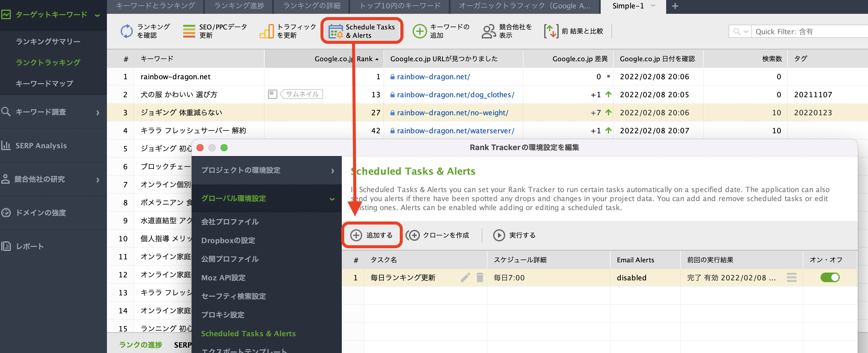This screenshot has height=353, width=868.
Task: Expand the キーワード調査 section arrow
Action: point(98,113)
